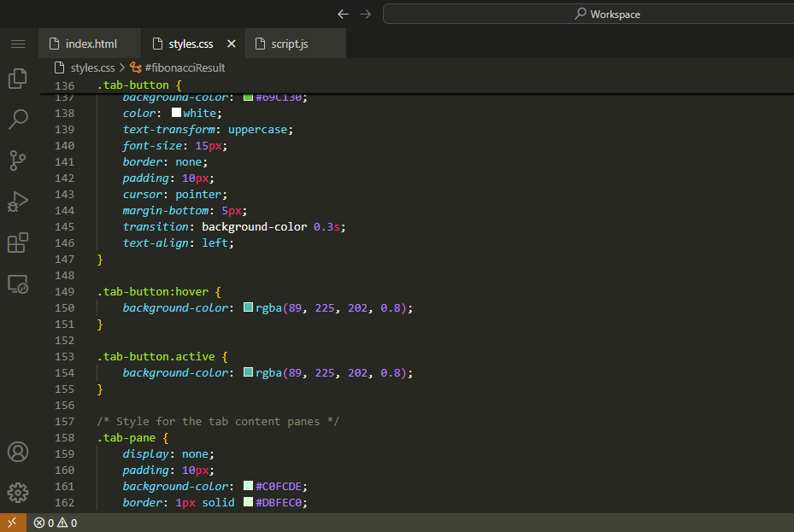
Task: Open color picker for #C0FCDE swatch
Action: (249, 486)
